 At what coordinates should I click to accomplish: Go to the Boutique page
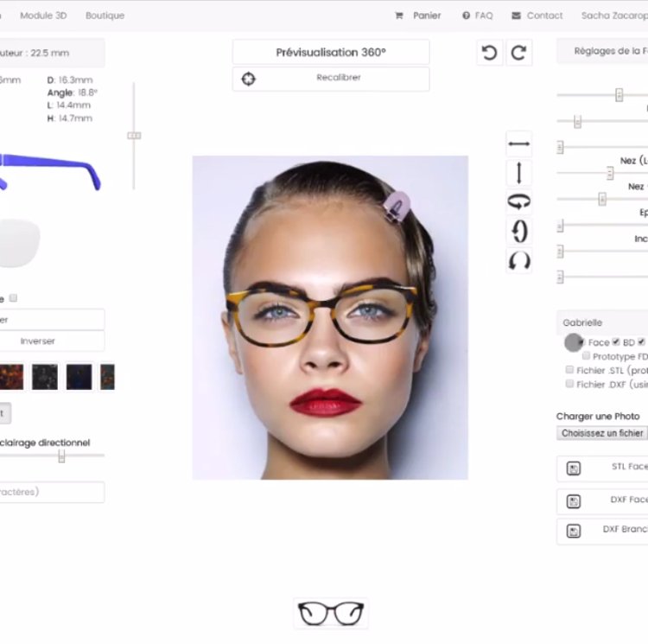click(105, 16)
